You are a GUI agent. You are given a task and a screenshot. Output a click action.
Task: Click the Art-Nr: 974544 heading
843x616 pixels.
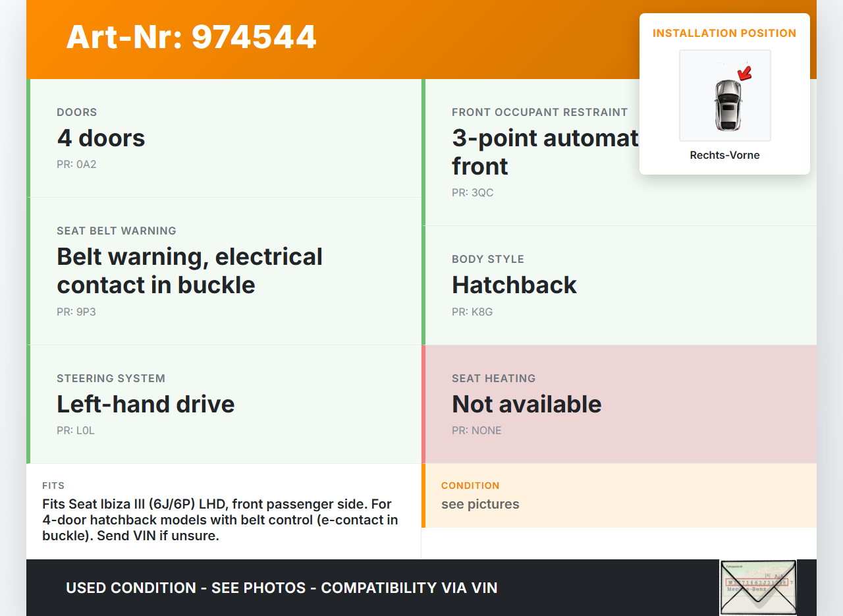coord(191,37)
